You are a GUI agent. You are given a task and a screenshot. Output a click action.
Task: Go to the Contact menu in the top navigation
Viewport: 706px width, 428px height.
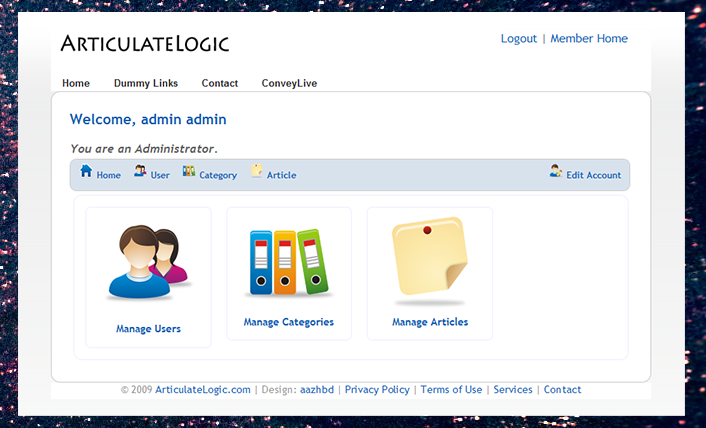click(220, 83)
